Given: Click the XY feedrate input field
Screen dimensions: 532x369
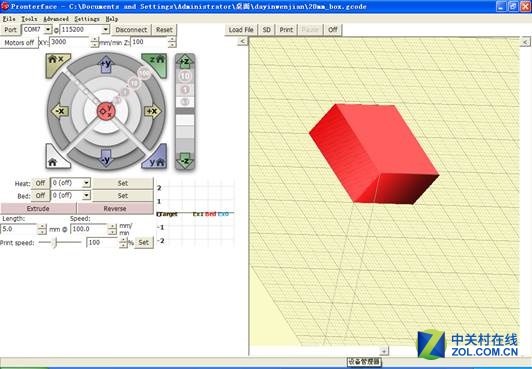Looking at the screenshot, I should [x=70, y=42].
